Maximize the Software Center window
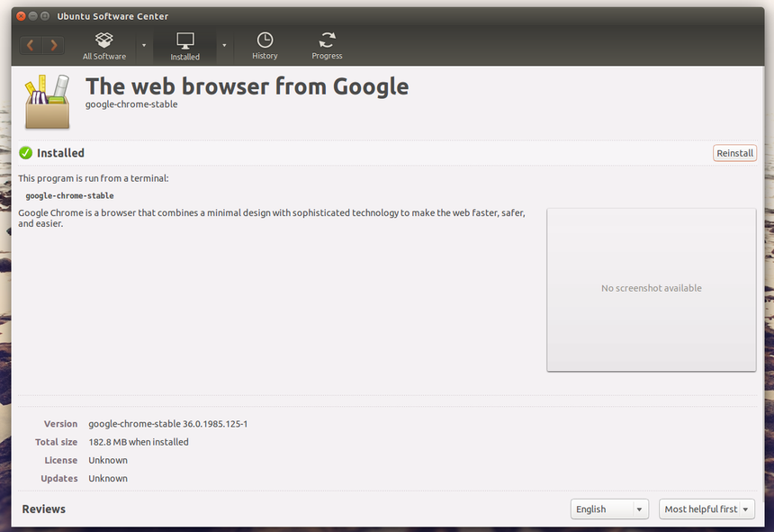 (x=46, y=16)
